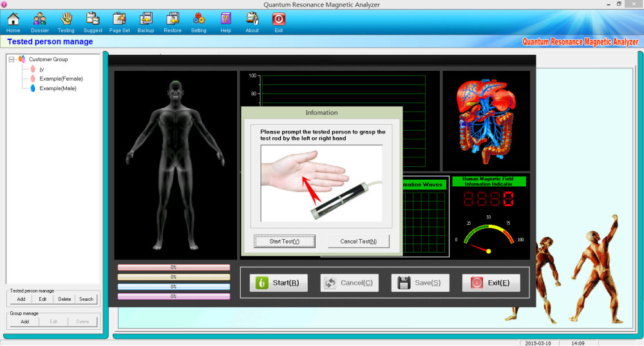
Task: Open the Dossier toolbar icon
Action: point(39,20)
